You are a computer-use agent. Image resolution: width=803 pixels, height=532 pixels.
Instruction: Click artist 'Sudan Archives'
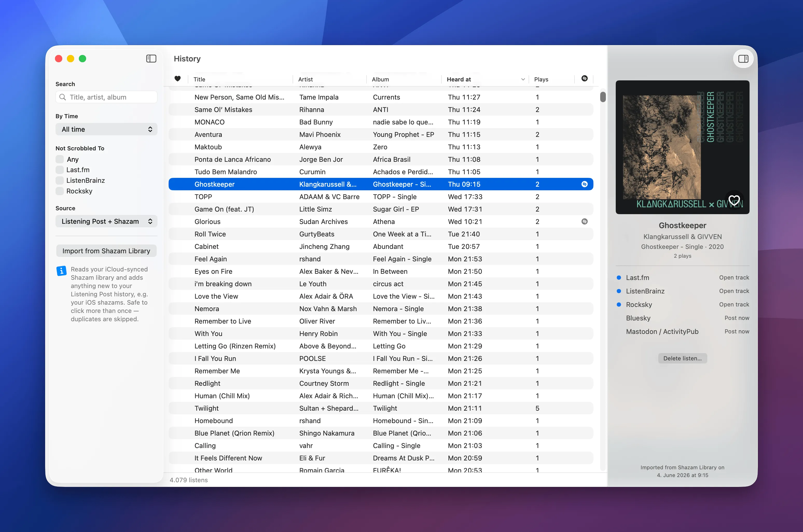(323, 222)
